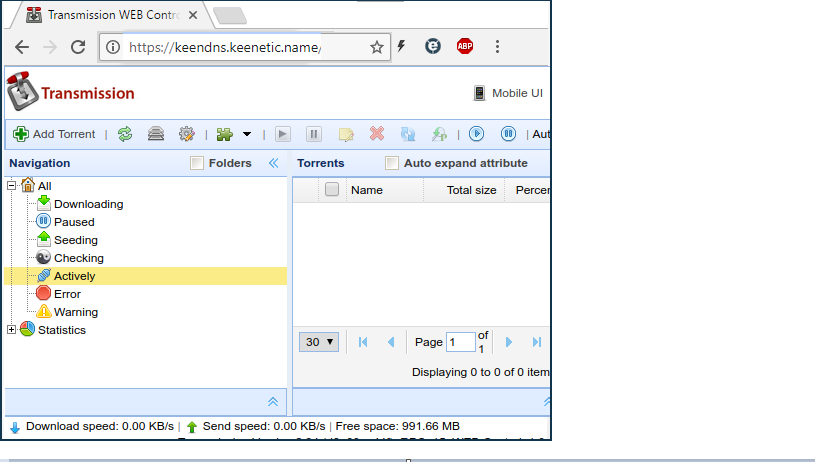815x462 pixels.
Task: Go to next page of torrents
Action: click(509, 342)
